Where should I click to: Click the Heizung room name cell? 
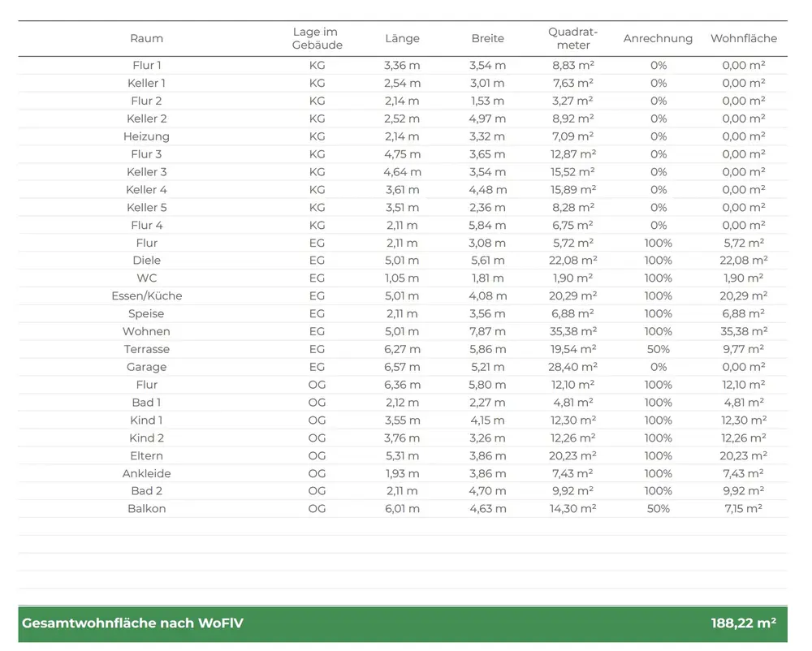146,136
